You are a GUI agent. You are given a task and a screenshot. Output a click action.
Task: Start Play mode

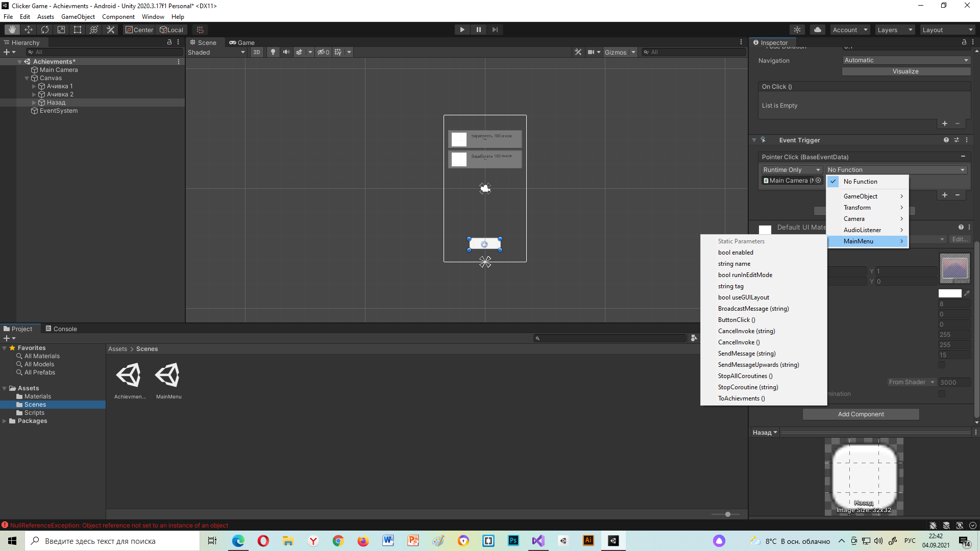point(462,30)
